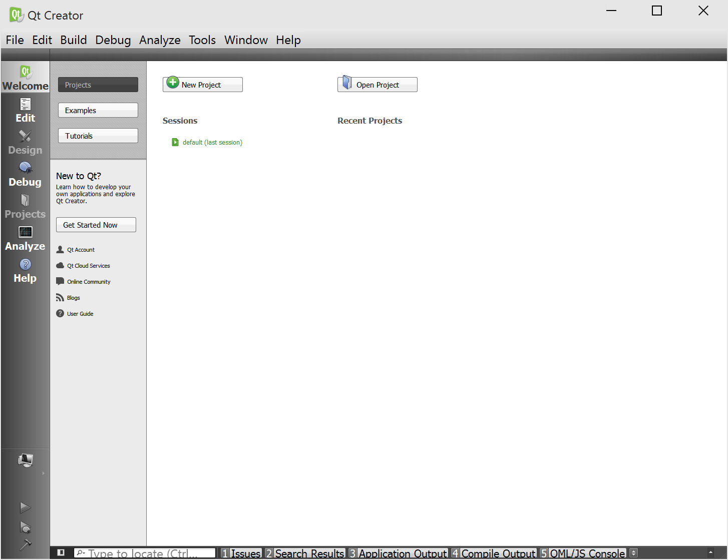Show the Compile Output pane
Screen dimensions: 728x560
click(x=494, y=553)
